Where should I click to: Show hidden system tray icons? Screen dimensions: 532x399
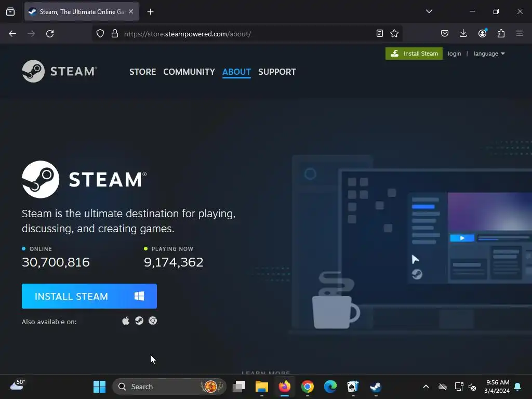point(426,387)
